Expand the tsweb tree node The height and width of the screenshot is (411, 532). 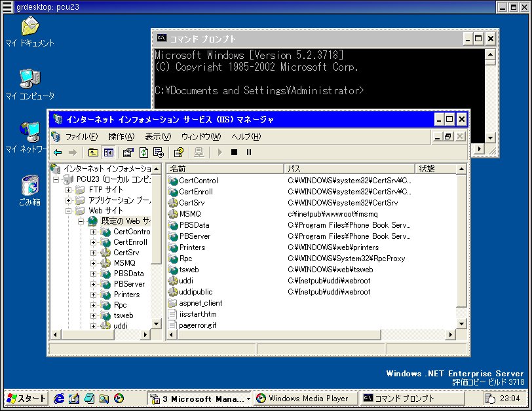click(x=93, y=316)
